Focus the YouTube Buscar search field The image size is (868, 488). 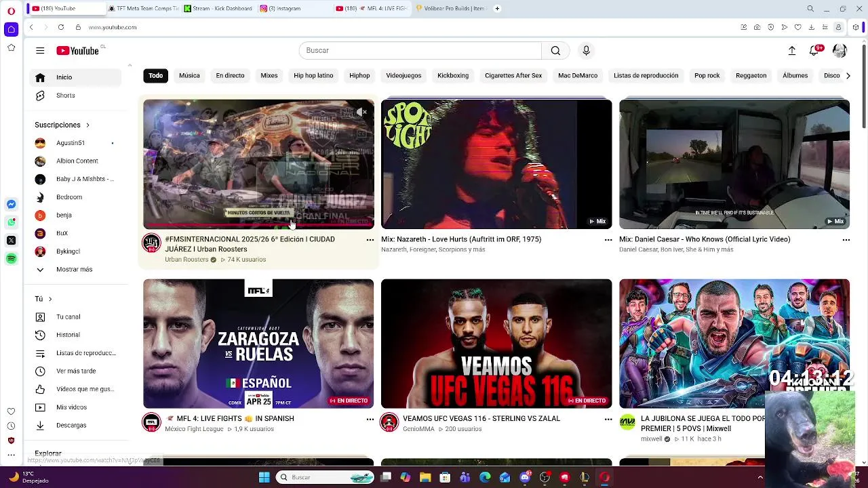coord(420,51)
